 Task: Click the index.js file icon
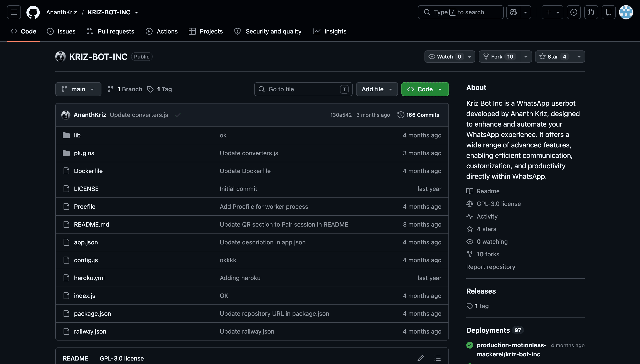click(x=66, y=296)
